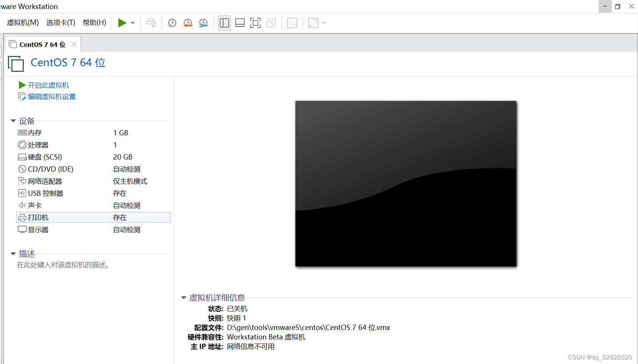638x364 pixels.
Task: Toggle the library sidebar view icon
Action: (x=224, y=23)
